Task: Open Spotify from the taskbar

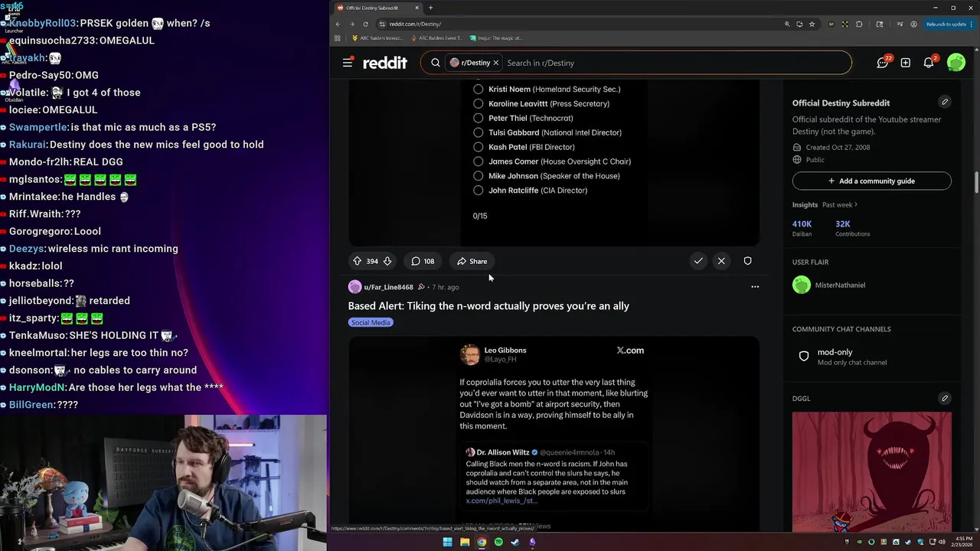Action: (498, 542)
